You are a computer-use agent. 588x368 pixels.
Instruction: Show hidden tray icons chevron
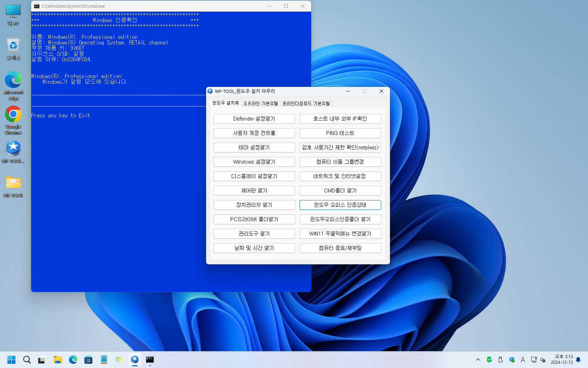click(x=478, y=360)
